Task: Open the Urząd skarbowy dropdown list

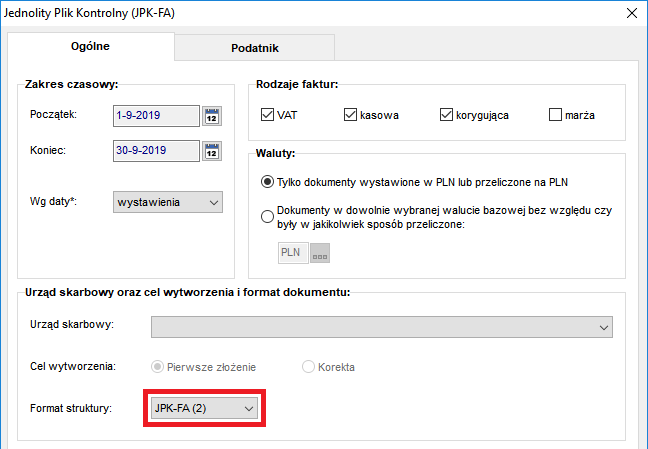Action: coord(382,327)
